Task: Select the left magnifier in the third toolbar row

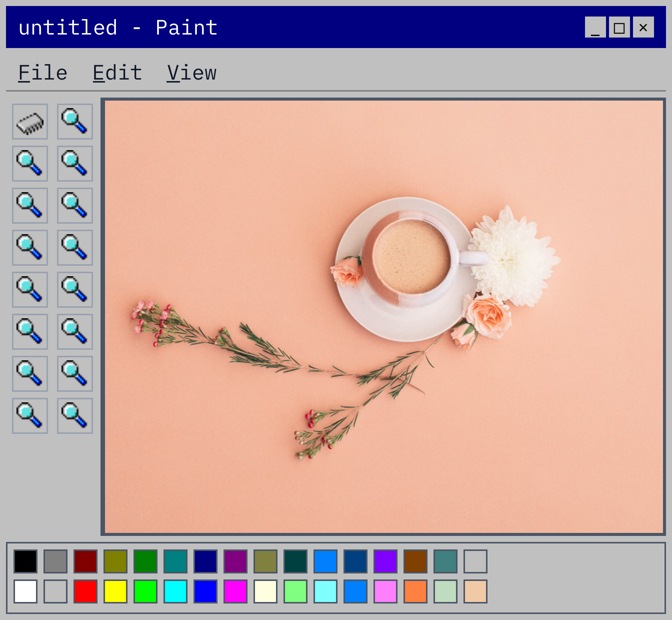Action: [x=30, y=205]
